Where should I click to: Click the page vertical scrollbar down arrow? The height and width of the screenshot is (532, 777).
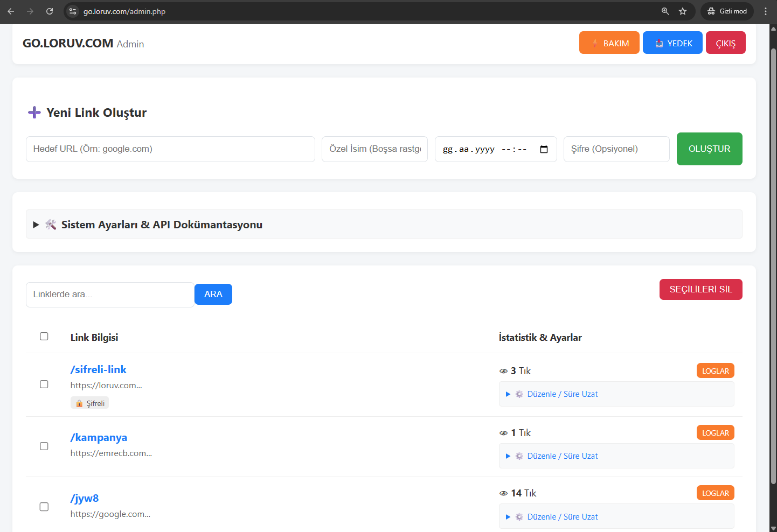pos(773,528)
